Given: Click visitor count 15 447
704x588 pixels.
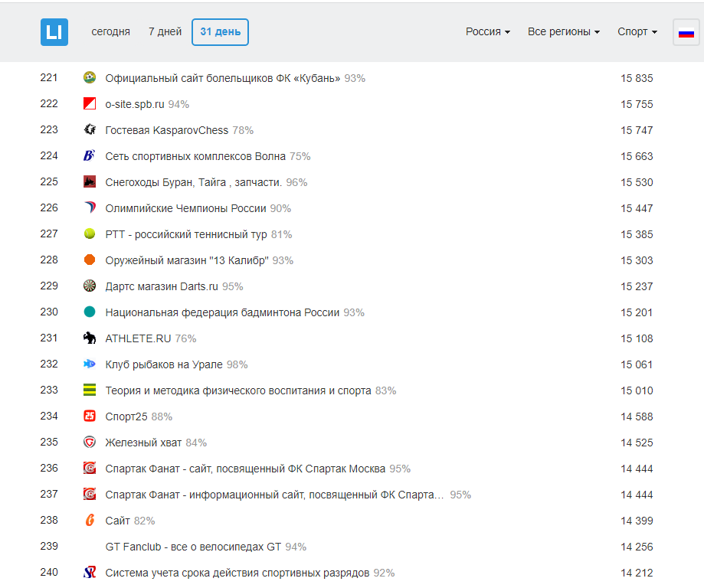Looking at the screenshot, I should (637, 208).
